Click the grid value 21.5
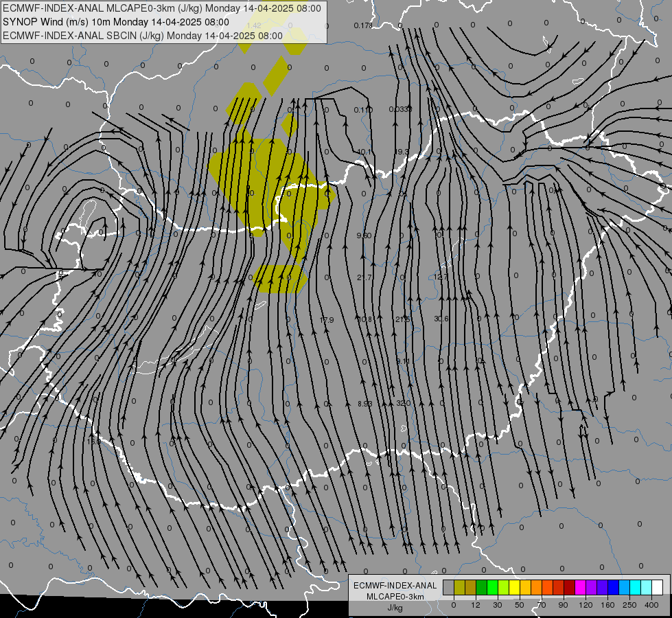 tap(402, 319)
